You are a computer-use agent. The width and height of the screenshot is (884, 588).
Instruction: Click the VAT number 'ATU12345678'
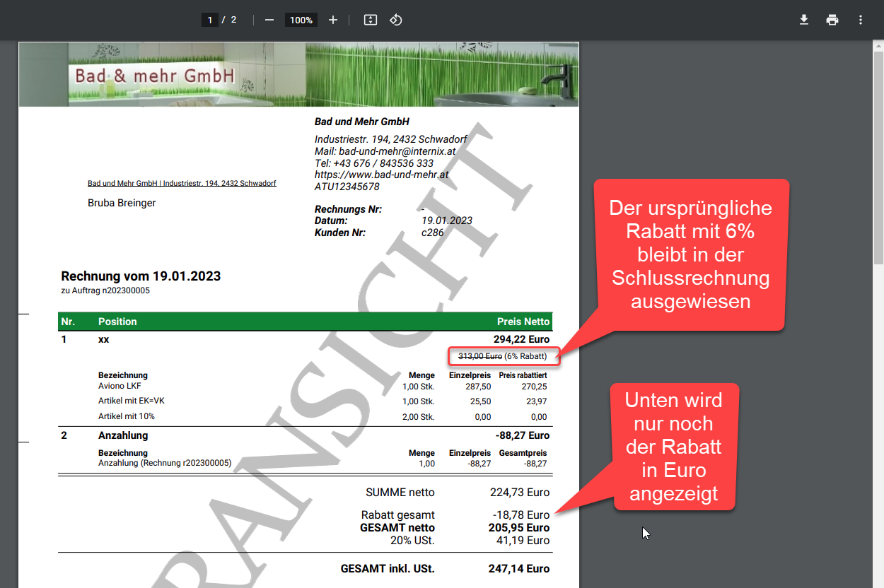pyautogui.click(x=347, y=187)
